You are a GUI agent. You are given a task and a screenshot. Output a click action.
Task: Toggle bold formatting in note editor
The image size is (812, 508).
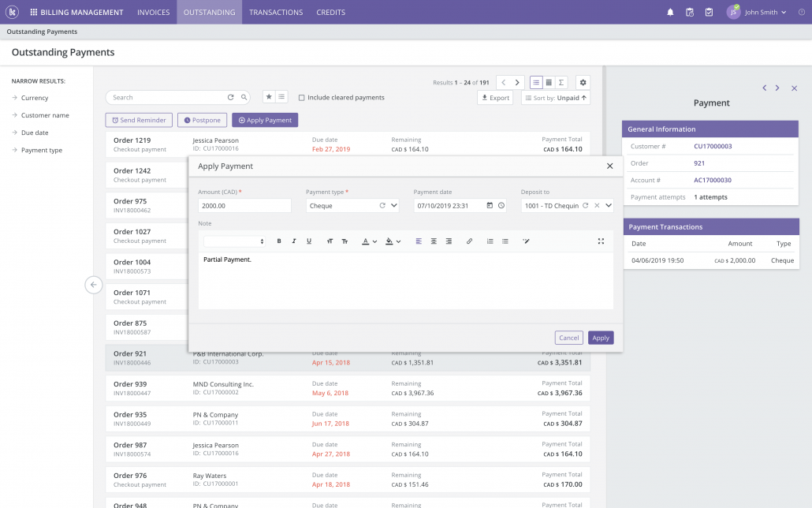279,241
